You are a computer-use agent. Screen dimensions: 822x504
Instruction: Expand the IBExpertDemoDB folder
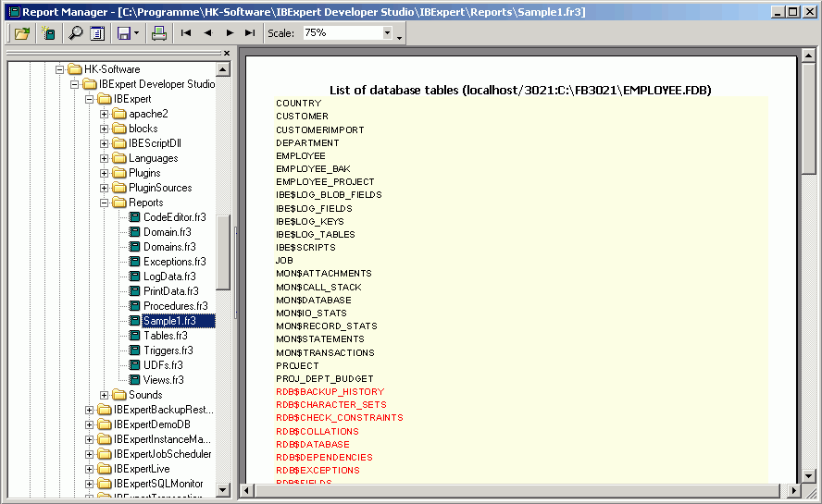click(x=89, y=424)
